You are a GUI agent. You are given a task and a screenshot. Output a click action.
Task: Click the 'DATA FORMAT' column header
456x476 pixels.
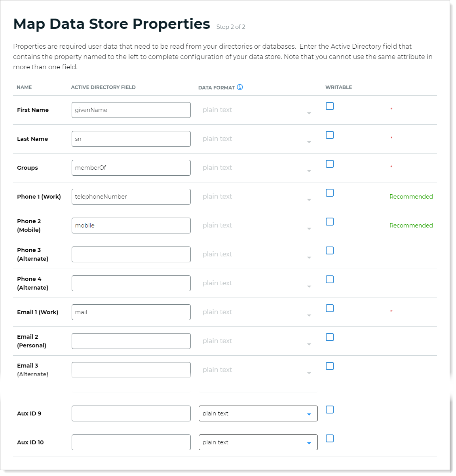pyautogui.click(x=217, y=87)
